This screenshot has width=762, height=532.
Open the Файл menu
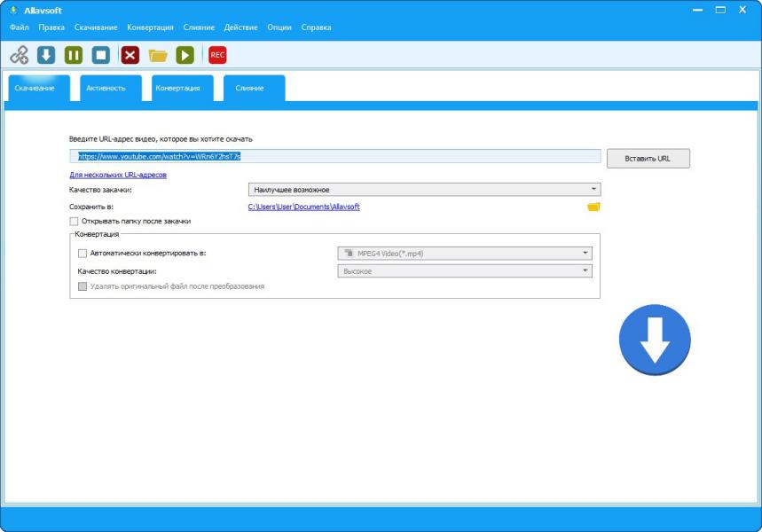click(19, 27)
